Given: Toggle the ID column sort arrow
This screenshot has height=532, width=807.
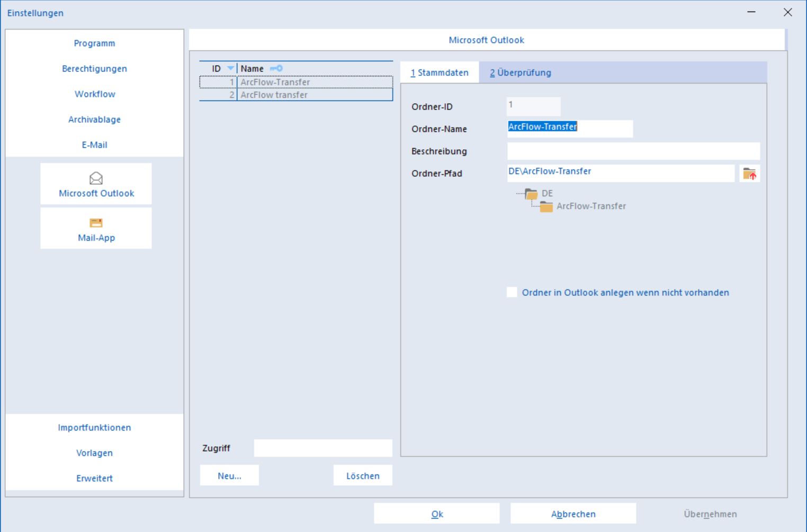Looking at the screenshot, I should tap(230, 68).
